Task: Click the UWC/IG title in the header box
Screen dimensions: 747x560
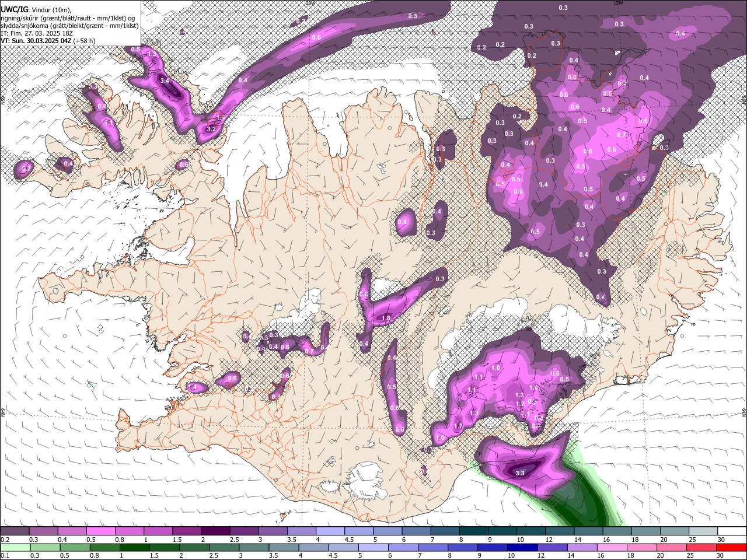Action: [13, 9]
